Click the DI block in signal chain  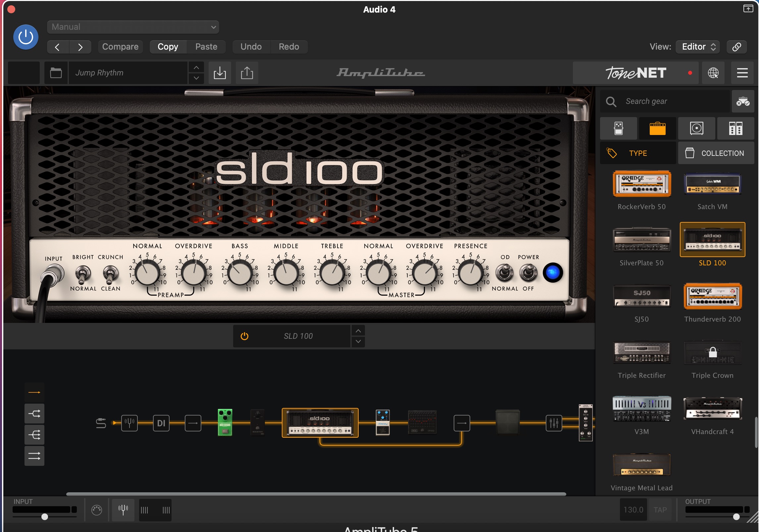[x=161, y=423]
